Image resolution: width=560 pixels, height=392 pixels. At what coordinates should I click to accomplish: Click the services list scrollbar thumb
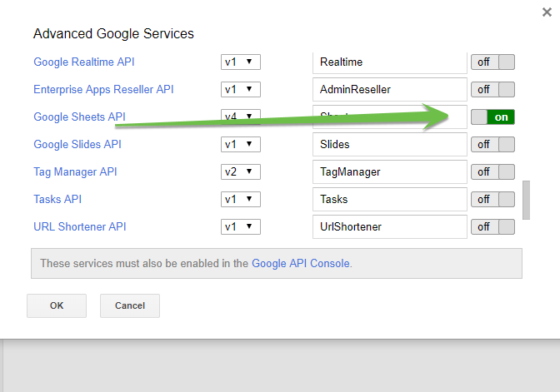[526, 200]
